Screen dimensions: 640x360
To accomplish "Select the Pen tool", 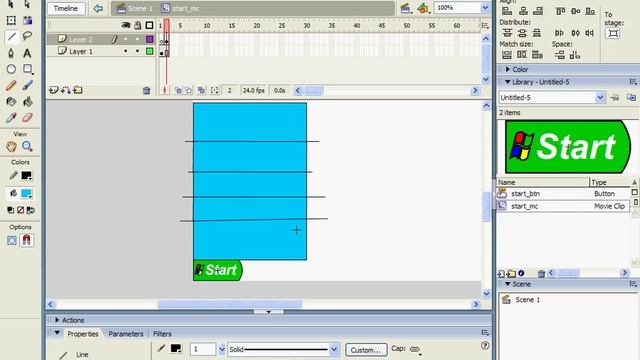I will [x=11, y=53].
